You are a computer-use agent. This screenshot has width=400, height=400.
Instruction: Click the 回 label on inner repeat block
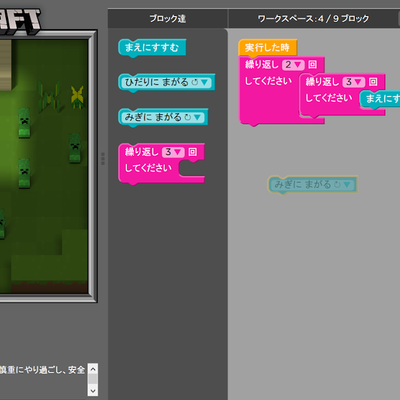pos(373,82)
